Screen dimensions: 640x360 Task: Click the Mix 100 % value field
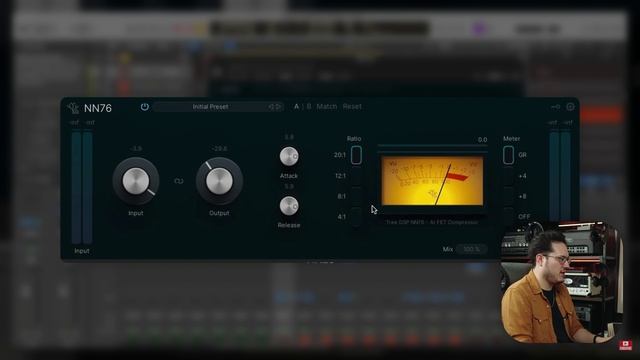471,249
